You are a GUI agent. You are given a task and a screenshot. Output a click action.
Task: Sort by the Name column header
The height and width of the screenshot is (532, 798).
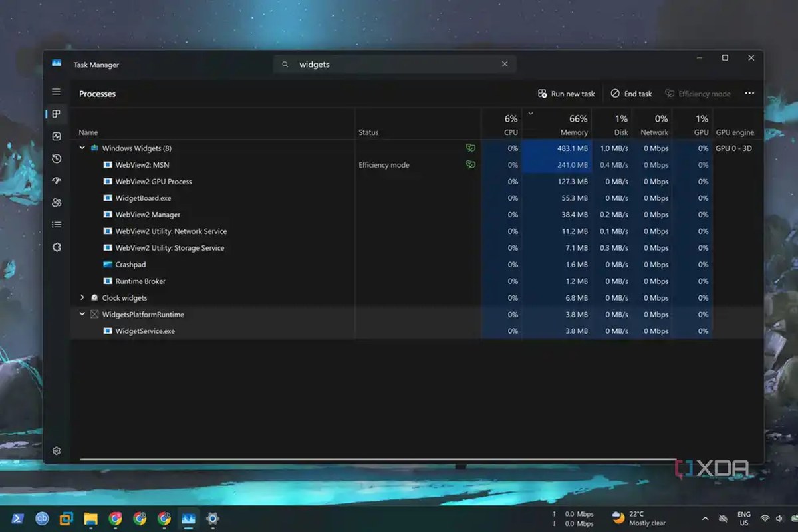point(88,132)
